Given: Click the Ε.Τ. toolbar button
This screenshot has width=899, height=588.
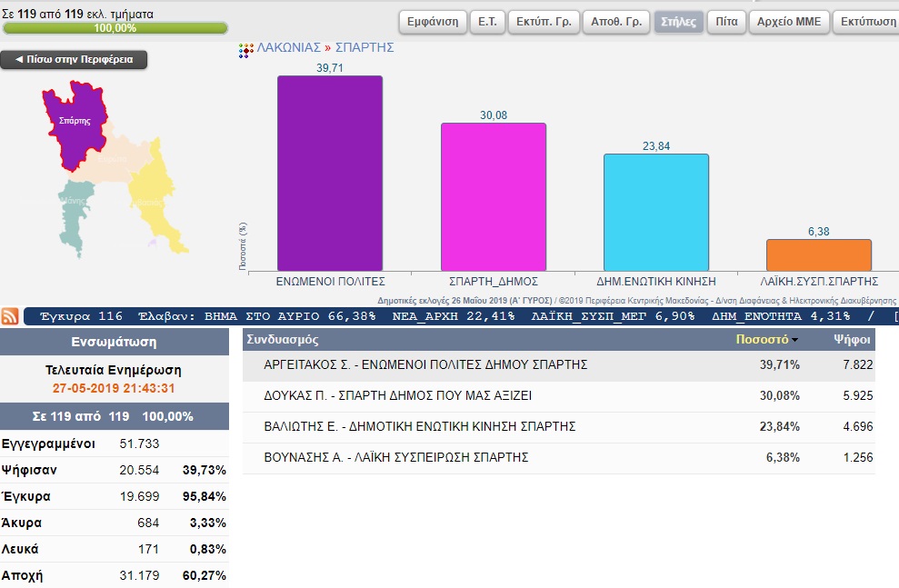Looking at the screenshot, I should (x=487, y=22).
